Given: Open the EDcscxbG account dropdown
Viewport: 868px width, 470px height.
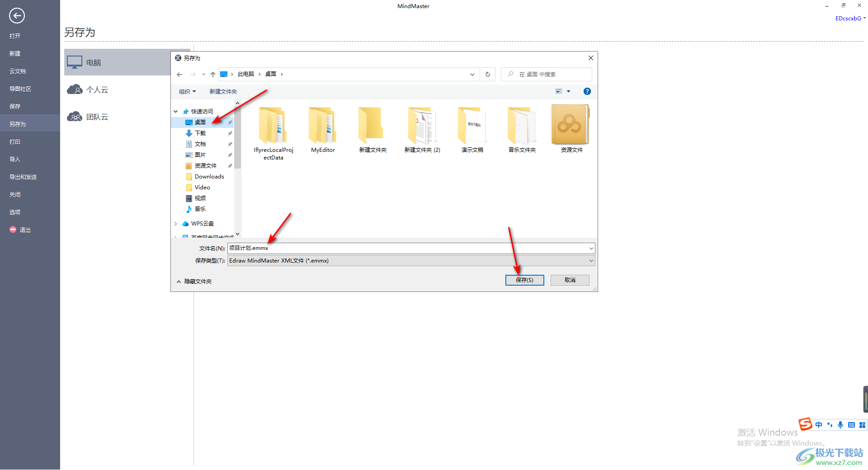Looking at the screenshot, I should click(850, 19).
